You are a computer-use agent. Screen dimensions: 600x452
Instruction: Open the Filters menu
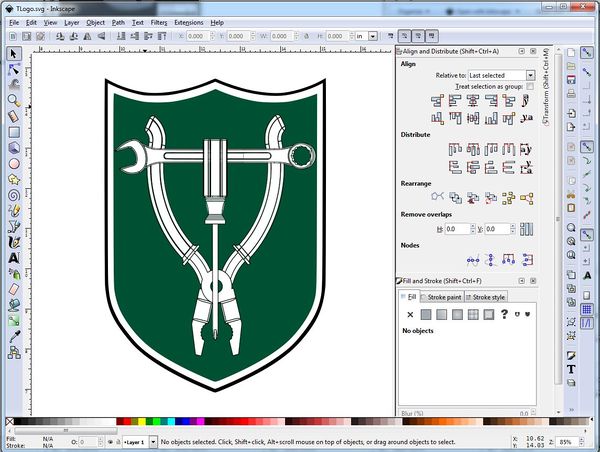tap(158, 21)
